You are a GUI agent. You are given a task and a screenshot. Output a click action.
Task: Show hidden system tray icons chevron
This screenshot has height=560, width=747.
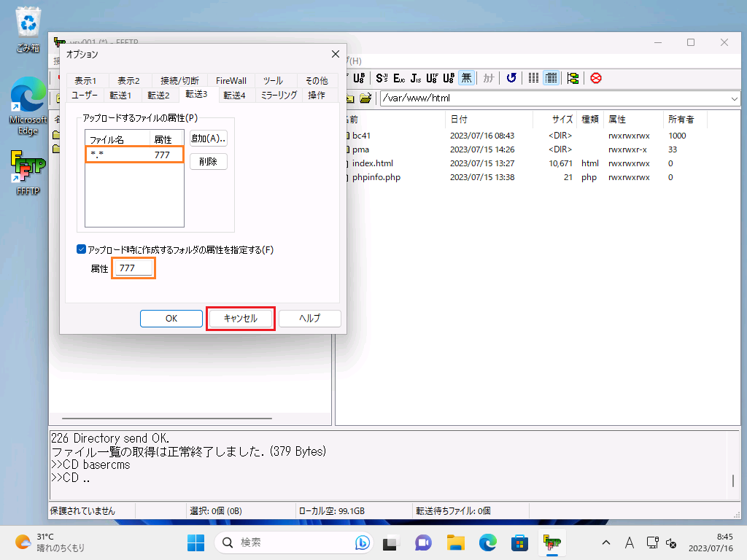point(605,542)
